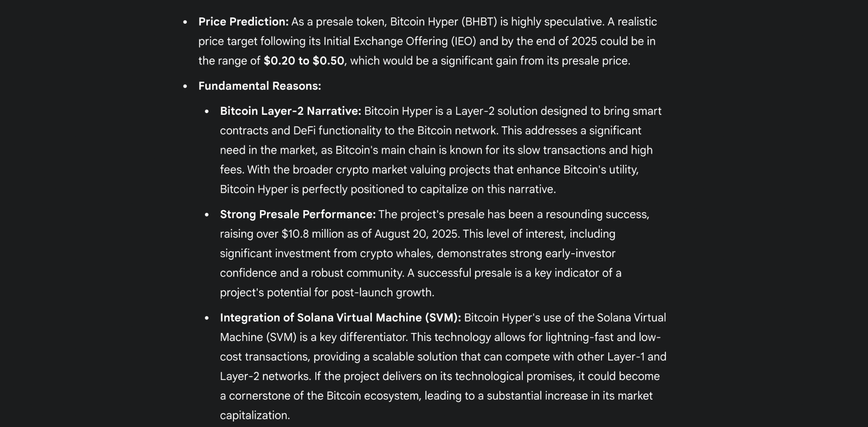Click the "Fundamental Reasons:" heading
The width and height of the screenshot is (868, 427).
tap(259, 86)
